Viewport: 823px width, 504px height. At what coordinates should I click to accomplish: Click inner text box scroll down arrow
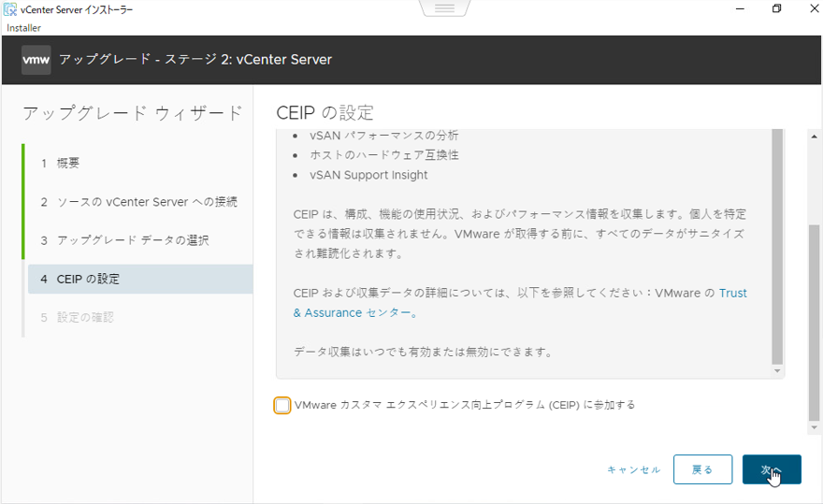coord(777,371)
